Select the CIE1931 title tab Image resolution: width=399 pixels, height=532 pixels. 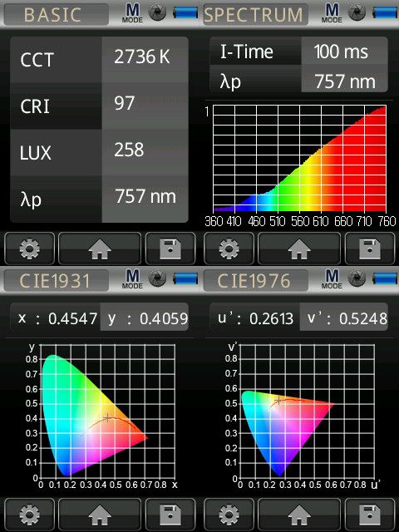point(57,280)
